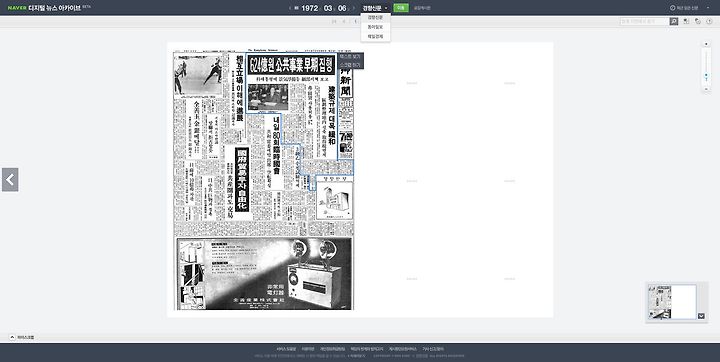Open the first footer link 서비스 도움말
Image resolution: width=720 pixels, height=362 pixels.
[287, 349]
